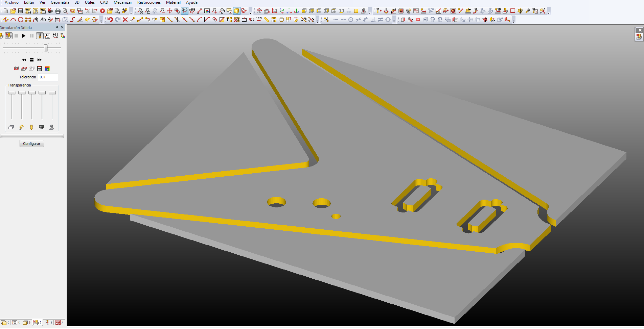Expand the view toolbar overflow arrow
Screen dimensions: 644x329
coord(250,11)
